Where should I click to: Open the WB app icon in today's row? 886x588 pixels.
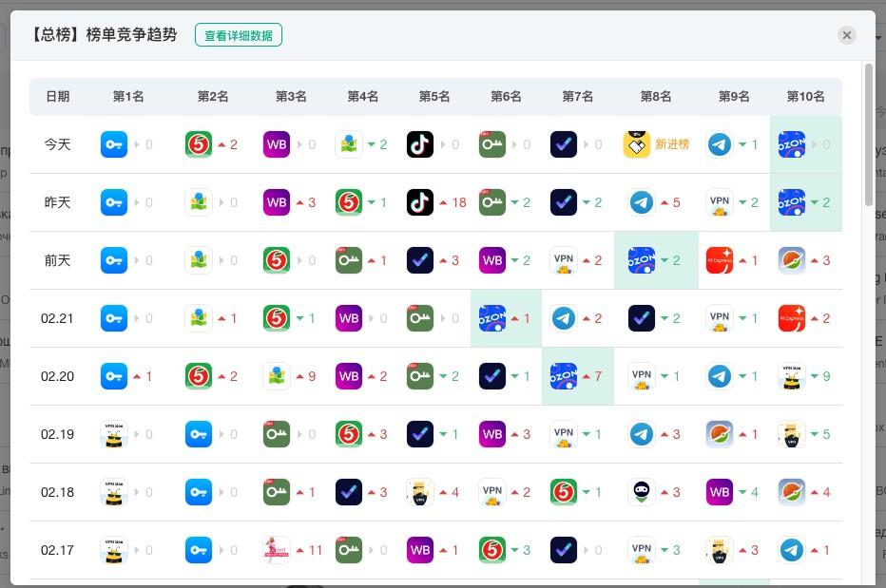click(x=277, y=144)
